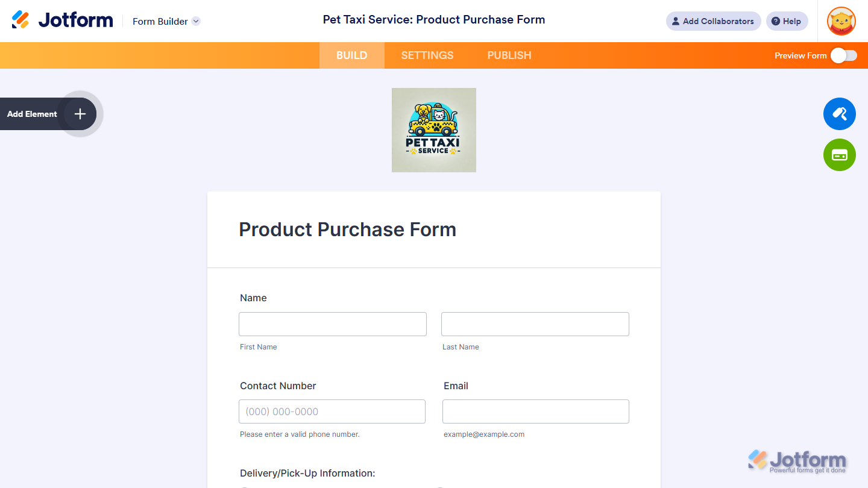Click the Help question mark button
Image resolution: width=868 pixels, height=488 pixels.
pyautogui.click(x=787, y=21)
